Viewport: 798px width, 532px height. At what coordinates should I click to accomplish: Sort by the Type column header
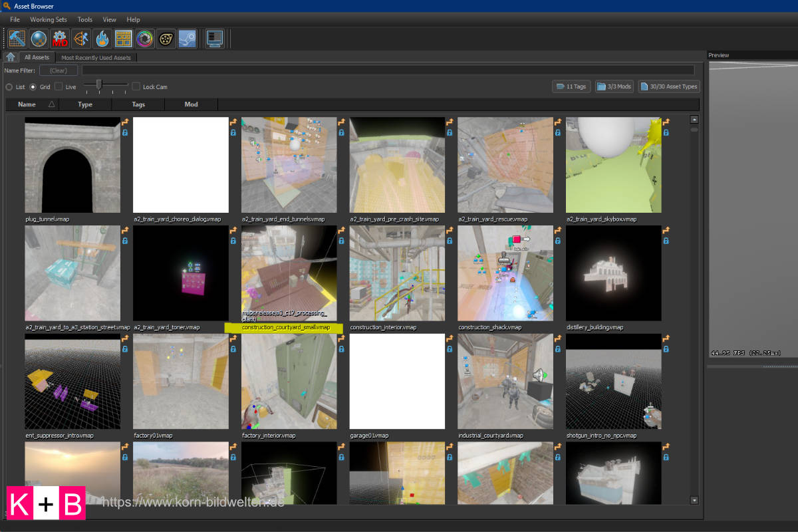(85, 104)
